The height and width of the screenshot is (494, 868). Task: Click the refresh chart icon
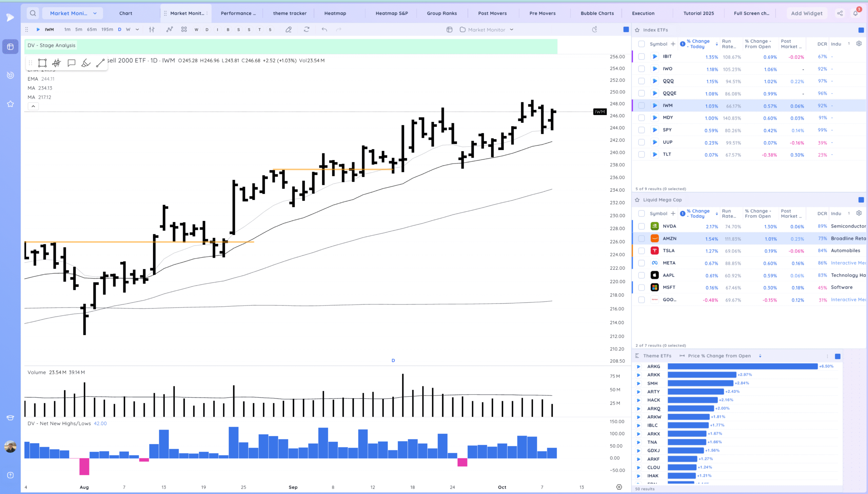pyautogui.click(x=307, y=29)
